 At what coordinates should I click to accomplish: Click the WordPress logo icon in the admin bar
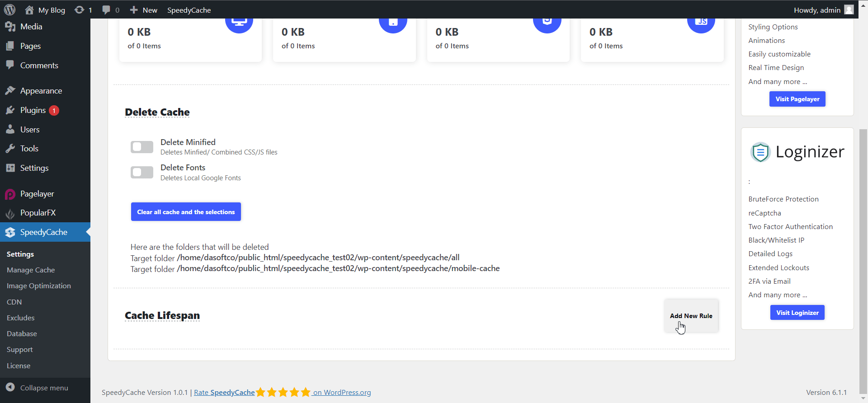(9, 9)
